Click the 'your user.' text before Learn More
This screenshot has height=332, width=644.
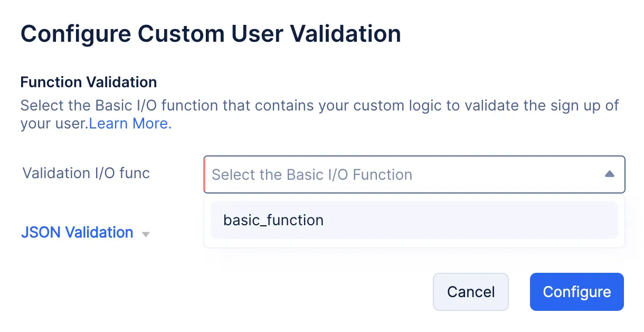[x=54, y=124]
